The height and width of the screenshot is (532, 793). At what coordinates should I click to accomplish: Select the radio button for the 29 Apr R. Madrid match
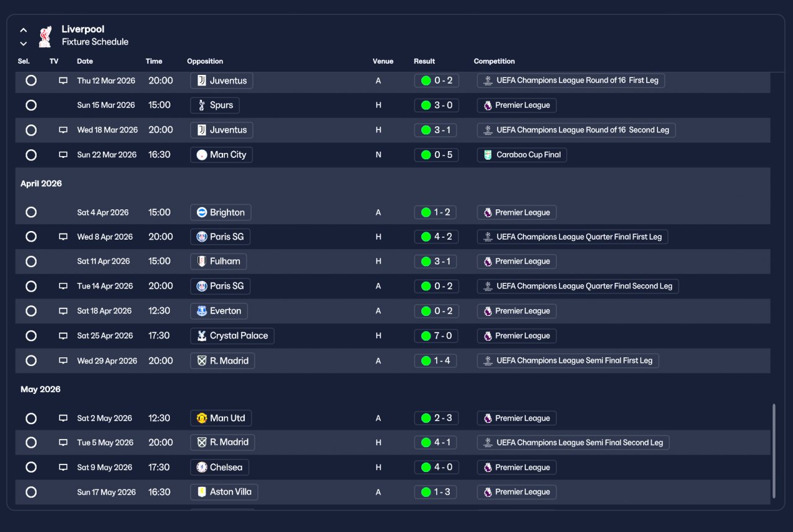[x=31, y=360]
